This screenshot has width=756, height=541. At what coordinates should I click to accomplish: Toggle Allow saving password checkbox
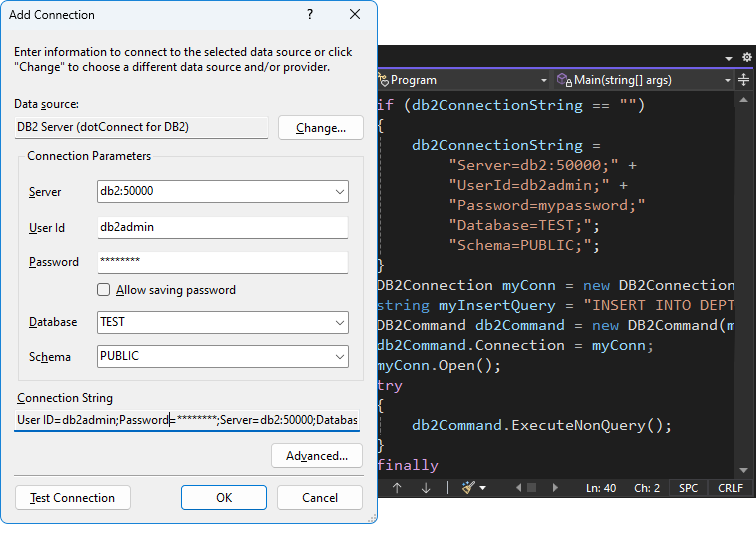click(x=103, y=289)
